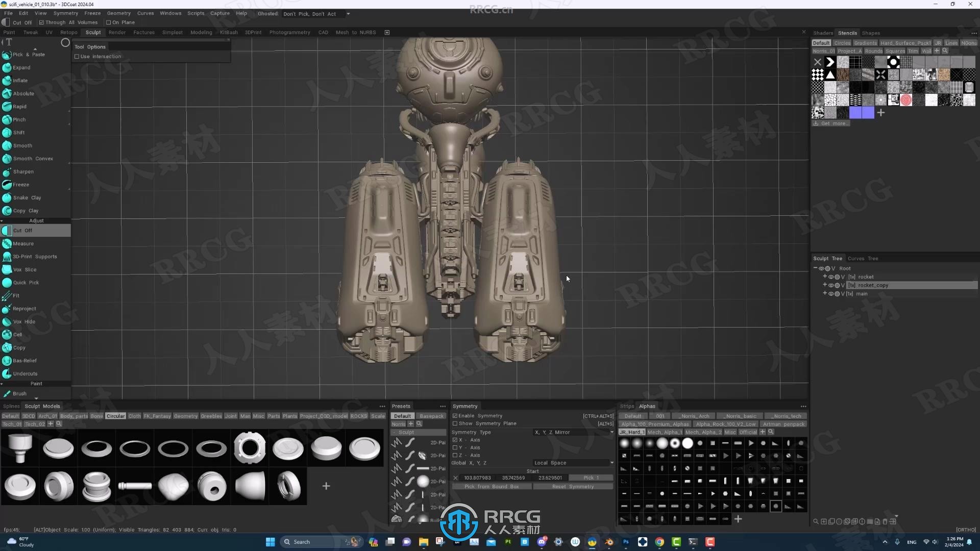980x551 pixels.
Task: Select the solid white circle alpha
Action: (688, 443)
